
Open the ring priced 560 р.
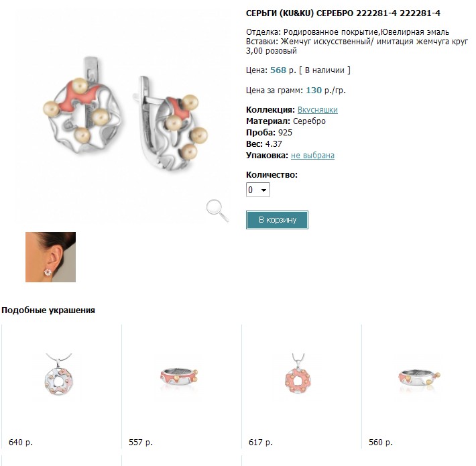(x=420, y=379)
